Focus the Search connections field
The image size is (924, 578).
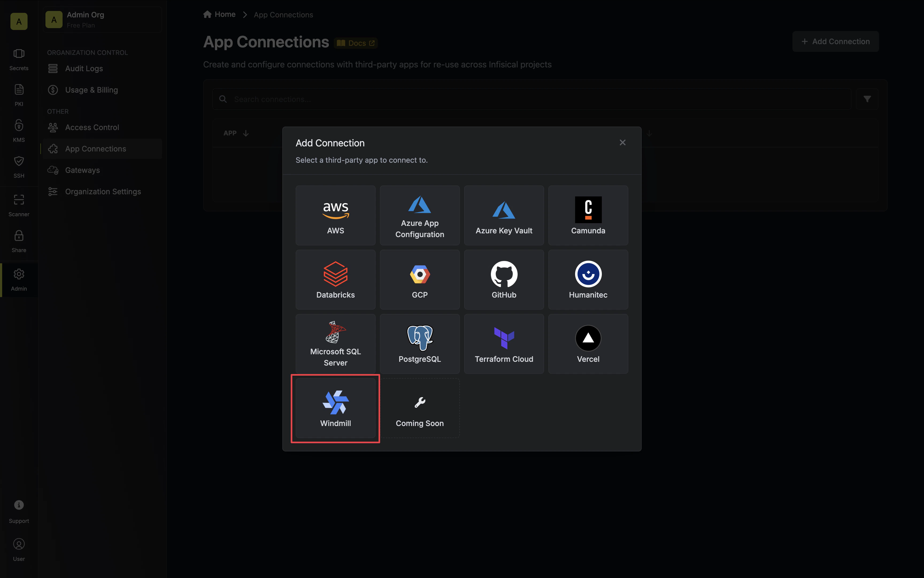532,99
